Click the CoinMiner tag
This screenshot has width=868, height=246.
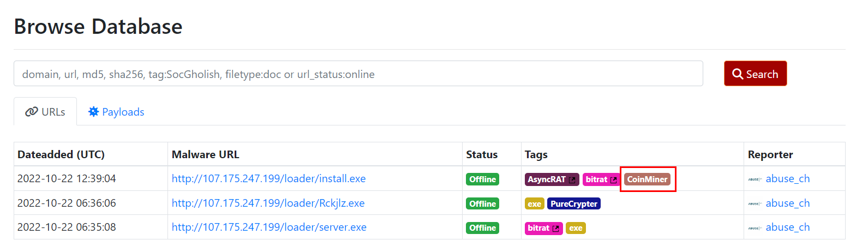tap(647, 179)
